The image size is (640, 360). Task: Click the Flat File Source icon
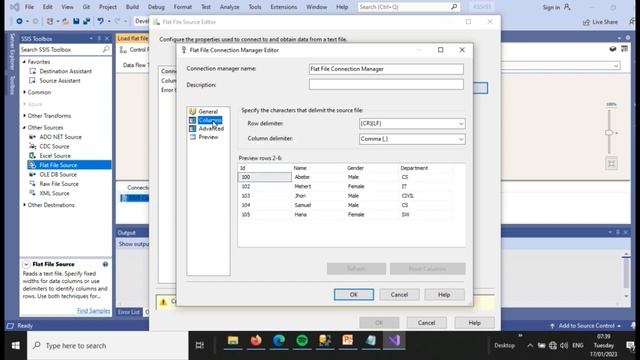33,165
